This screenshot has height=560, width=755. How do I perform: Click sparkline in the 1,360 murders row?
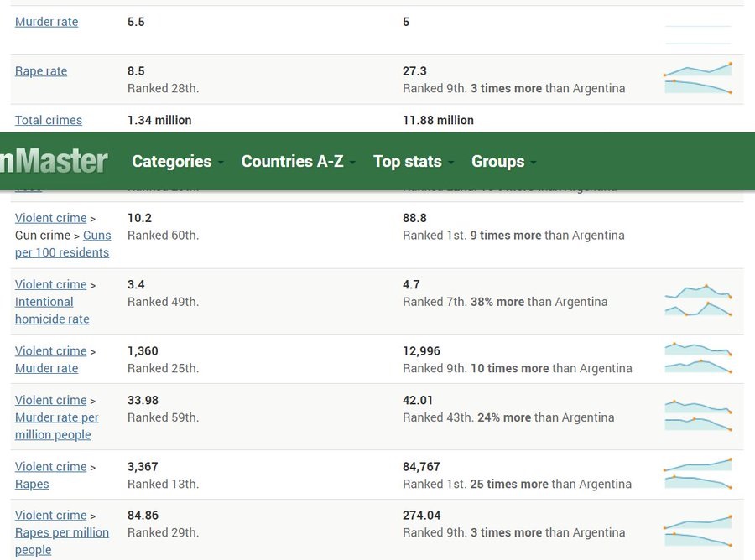[698, 358]
